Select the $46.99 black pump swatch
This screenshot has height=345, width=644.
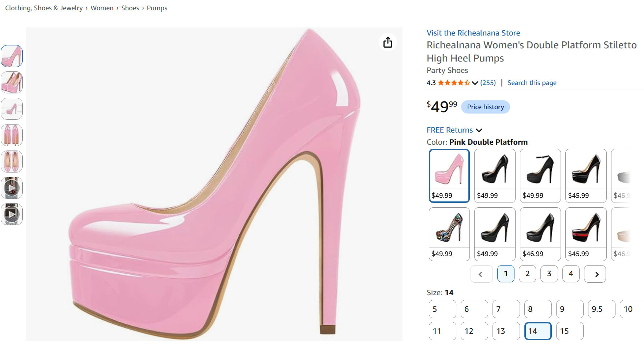pos(540,234)
